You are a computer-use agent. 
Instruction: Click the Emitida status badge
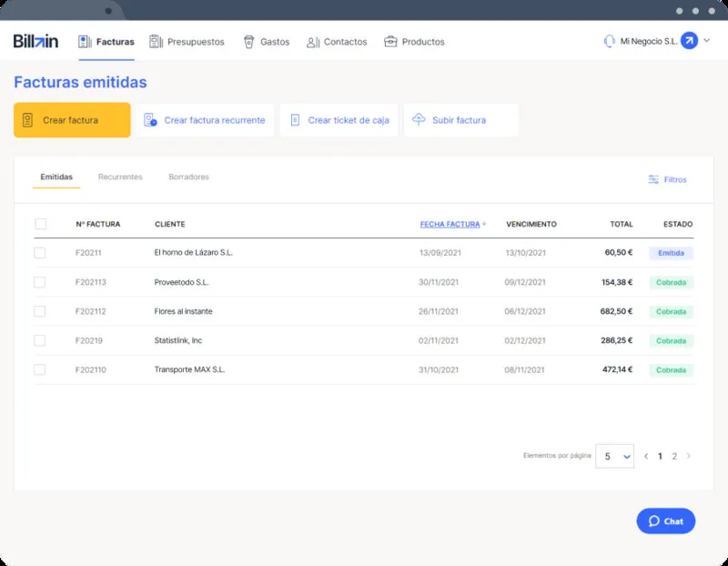pyautogui.click(x=671, y=253)
